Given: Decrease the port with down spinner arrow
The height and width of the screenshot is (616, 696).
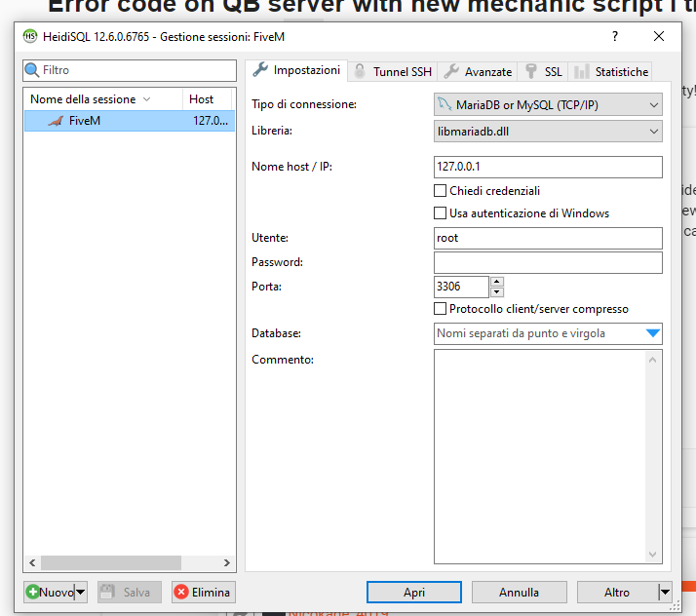Looking at the screenshot, I should coord(497,292).
